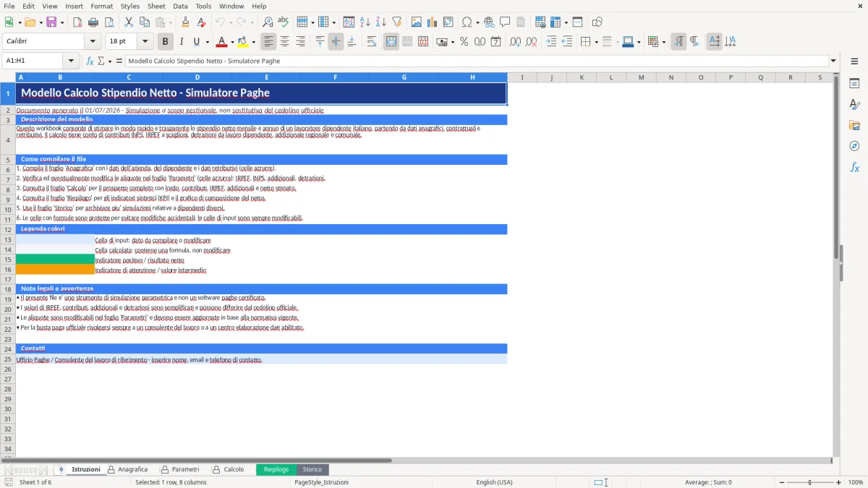This screenshot has height=488, width=868.
Task: Toggle bold formatting
Action: pos(166,42)
